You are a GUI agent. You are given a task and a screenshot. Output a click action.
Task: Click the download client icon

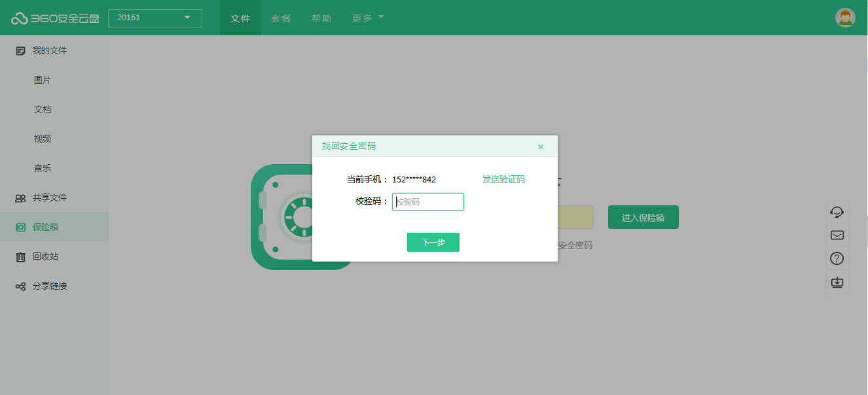click(837, 282)
